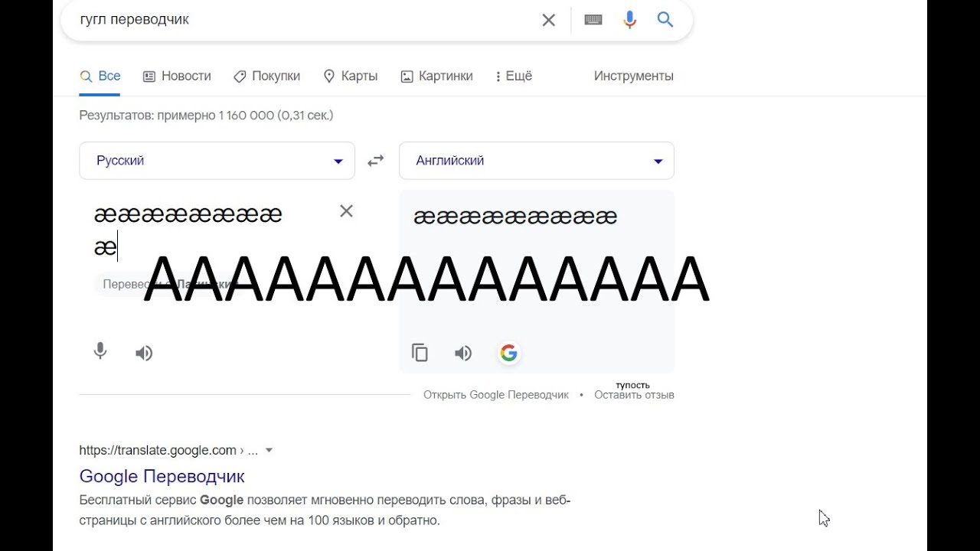
Task: Listen to the source text pronunciation
Action: point(144,353)
